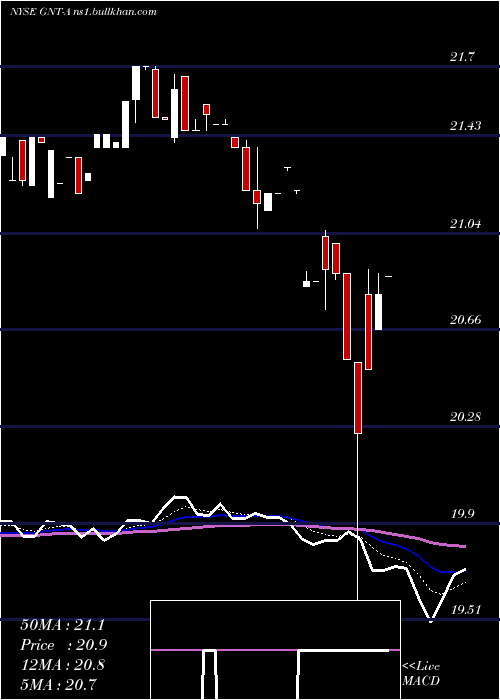The width and height of the screenshot is (500, 700).
Task: Click the 21.04 price level label
Action: [x=466, y=224]
